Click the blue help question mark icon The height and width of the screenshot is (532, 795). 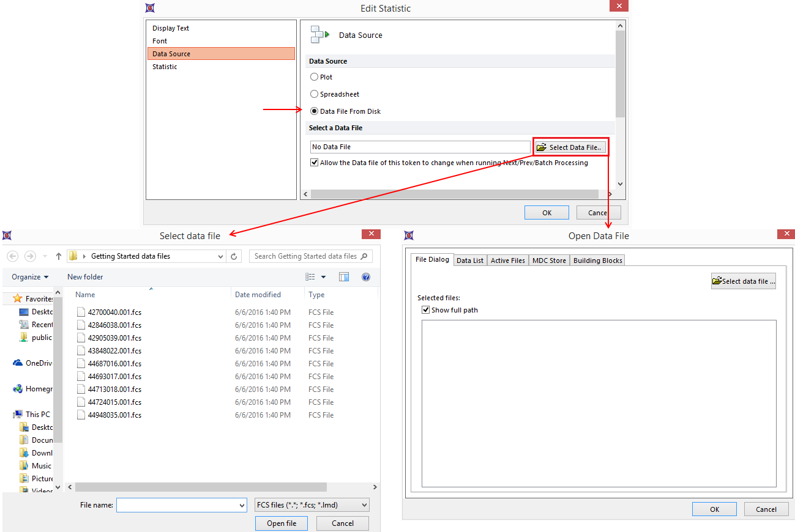point(366,277)
